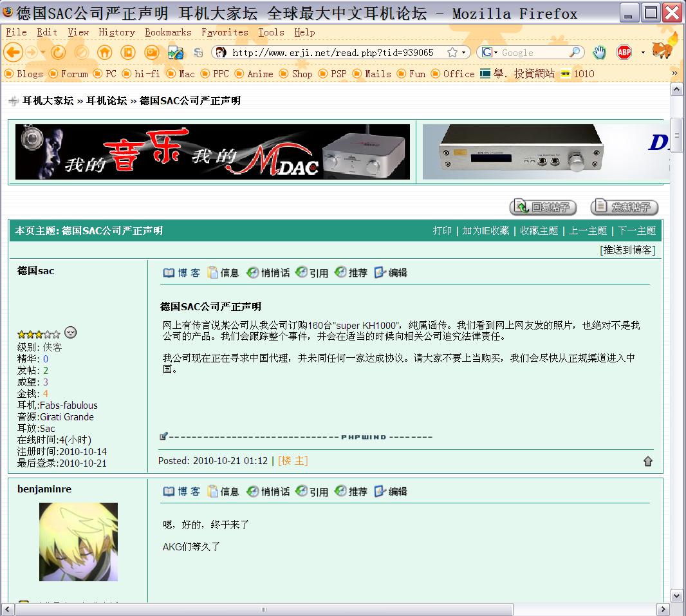Click the 加为IE收藏 link
The width and height of the screenshot is (686, 616).
point(486,230)
